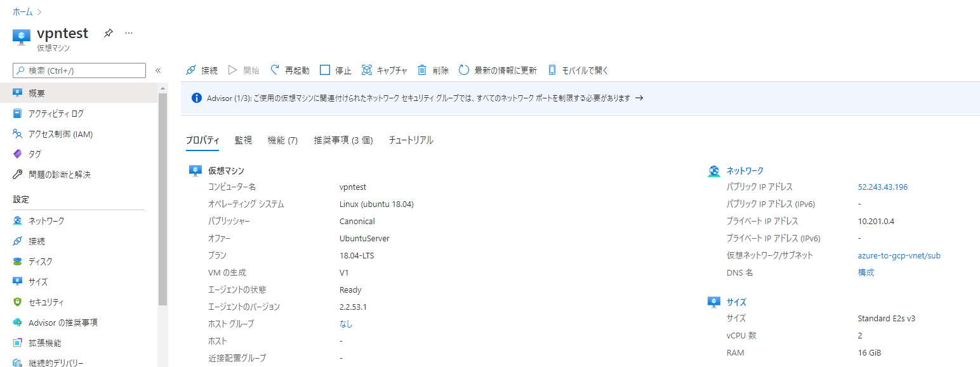The width and height of the screenshot is (980, 367).
Task: Click the purple tag icon in the sidebar
Action: point(18,154)
